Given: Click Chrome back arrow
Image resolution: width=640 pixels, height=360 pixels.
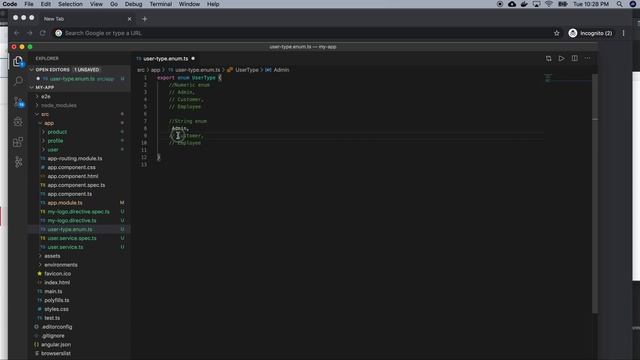Looking at the screenshot, I should tap(17, 33).
